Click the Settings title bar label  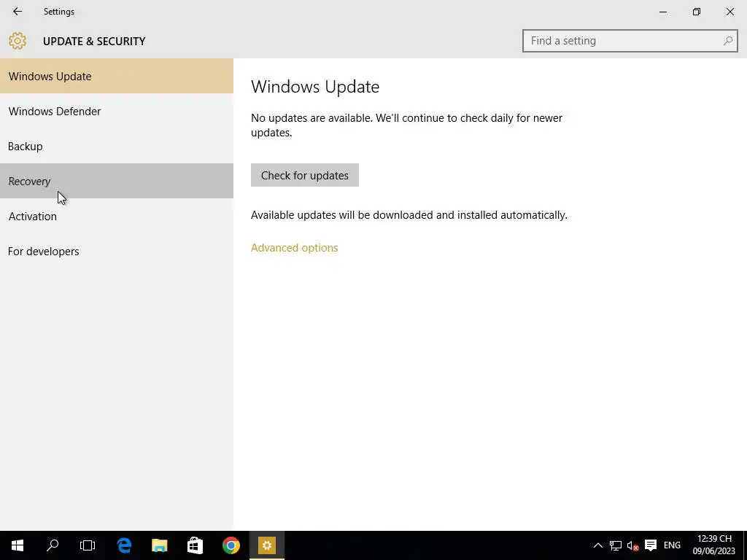(x=59, y=12)
